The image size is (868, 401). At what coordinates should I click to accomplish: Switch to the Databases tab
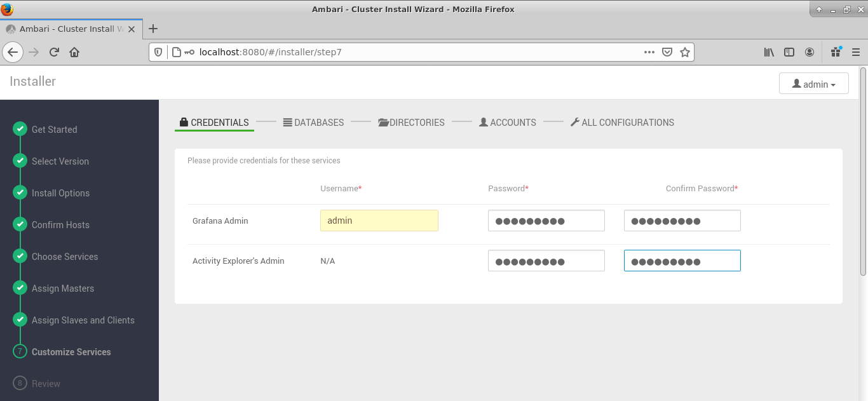[313, 123]
